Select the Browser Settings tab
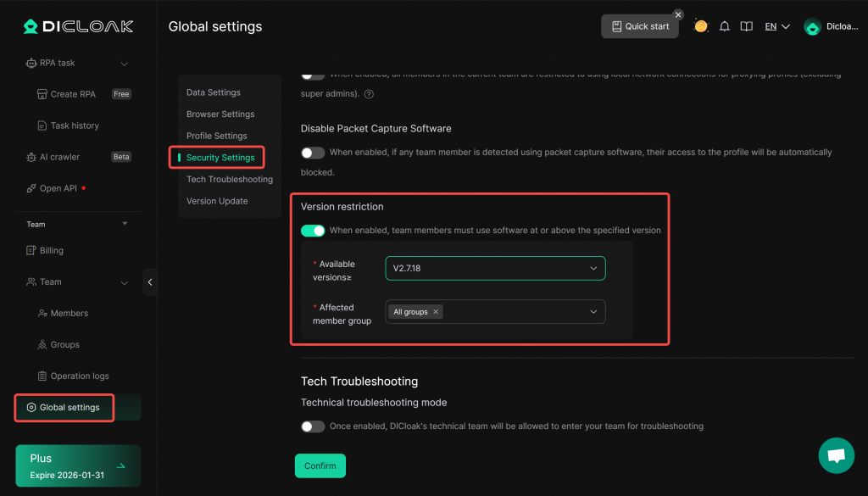This screenshot has height=496, width=868. click(220, 114)
